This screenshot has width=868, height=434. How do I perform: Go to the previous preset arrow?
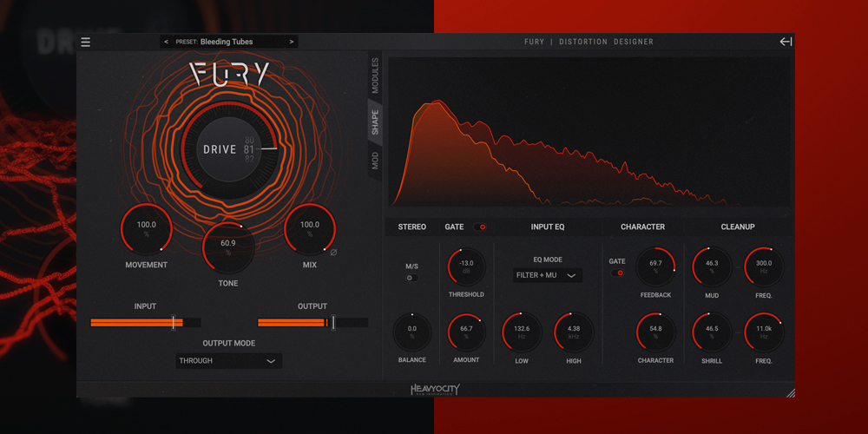pos(167,42)
